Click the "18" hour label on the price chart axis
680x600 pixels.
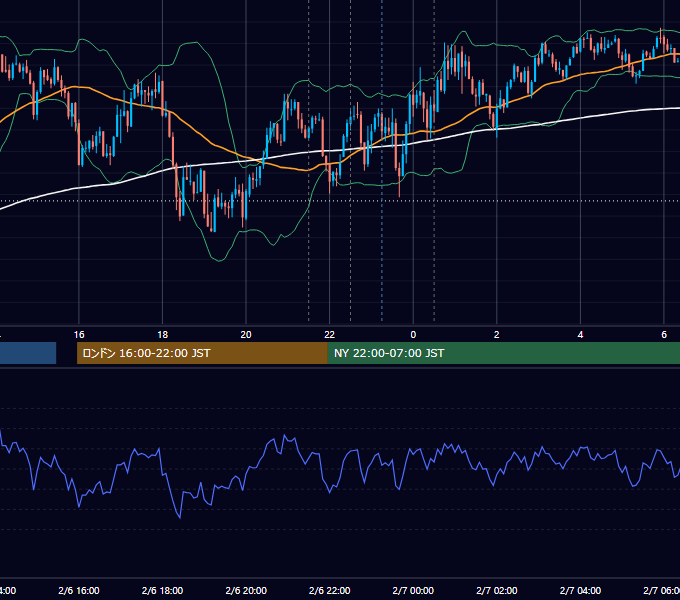(163, 335)
